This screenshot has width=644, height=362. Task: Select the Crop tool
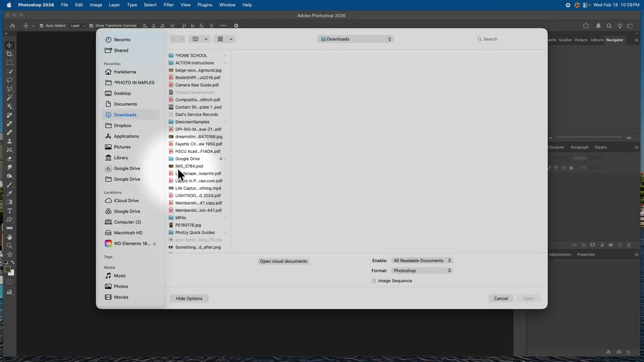coord(10,54)
